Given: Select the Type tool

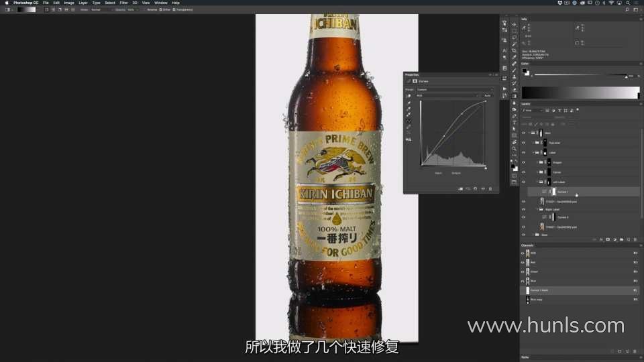Looking at the screenshot, I should 514,122.
